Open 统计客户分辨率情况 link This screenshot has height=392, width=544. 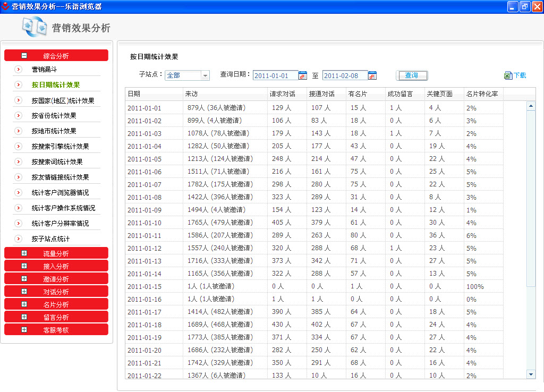tap(60, 224)
